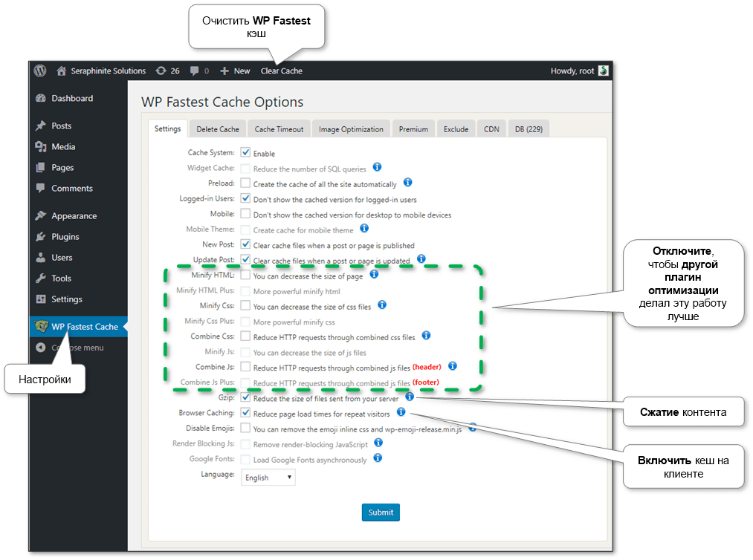The height and width of the screenshot is (560, 753).
Task: Enable the Disable Emojis checkbox
Action: point(245,428)
